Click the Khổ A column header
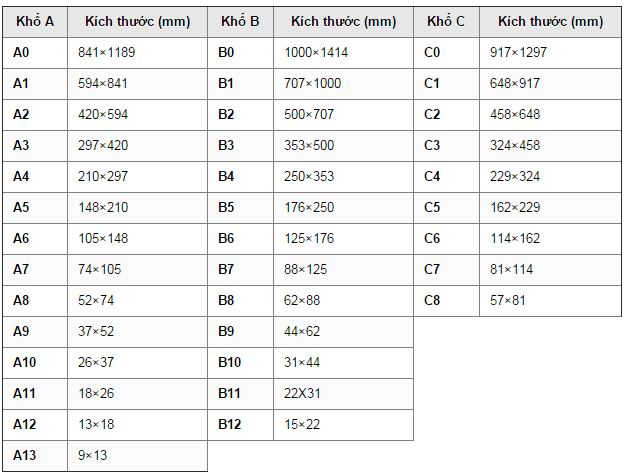627x473 pixels. pos(35,21)
